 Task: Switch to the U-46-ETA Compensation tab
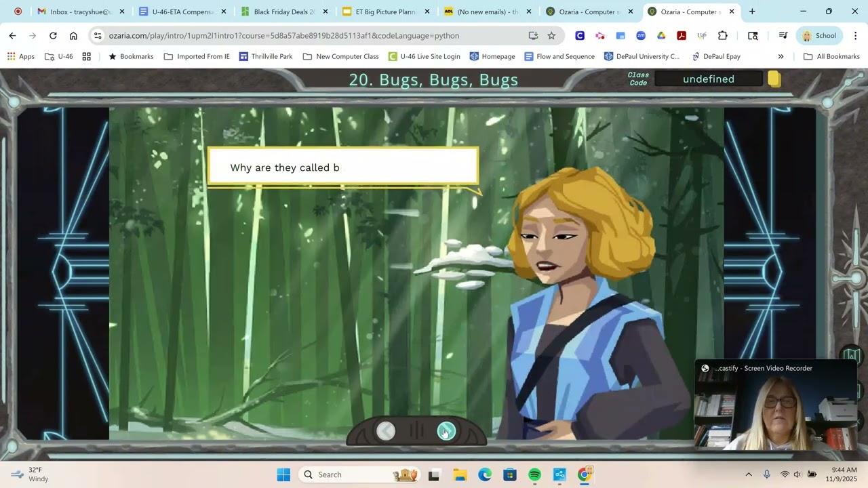click(x=182, y=12)
